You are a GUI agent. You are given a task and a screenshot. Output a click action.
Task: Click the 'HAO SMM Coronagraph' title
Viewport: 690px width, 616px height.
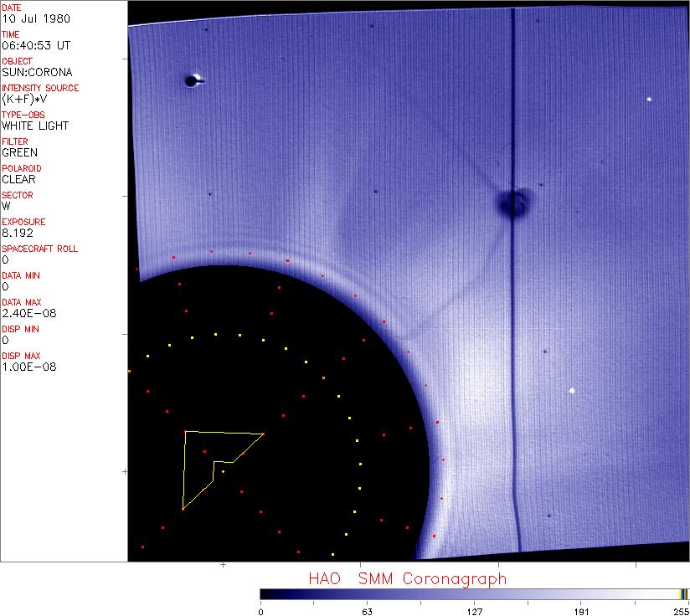tap(407, 578)
